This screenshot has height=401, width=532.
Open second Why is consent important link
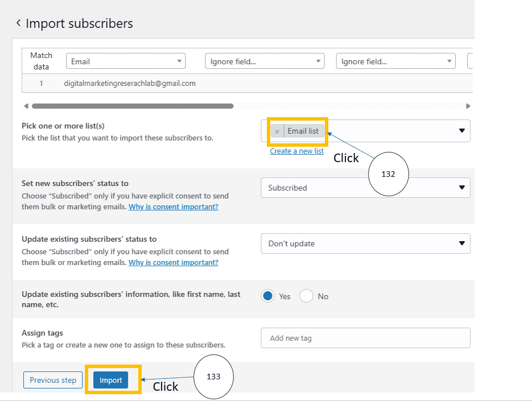(173, 263)
